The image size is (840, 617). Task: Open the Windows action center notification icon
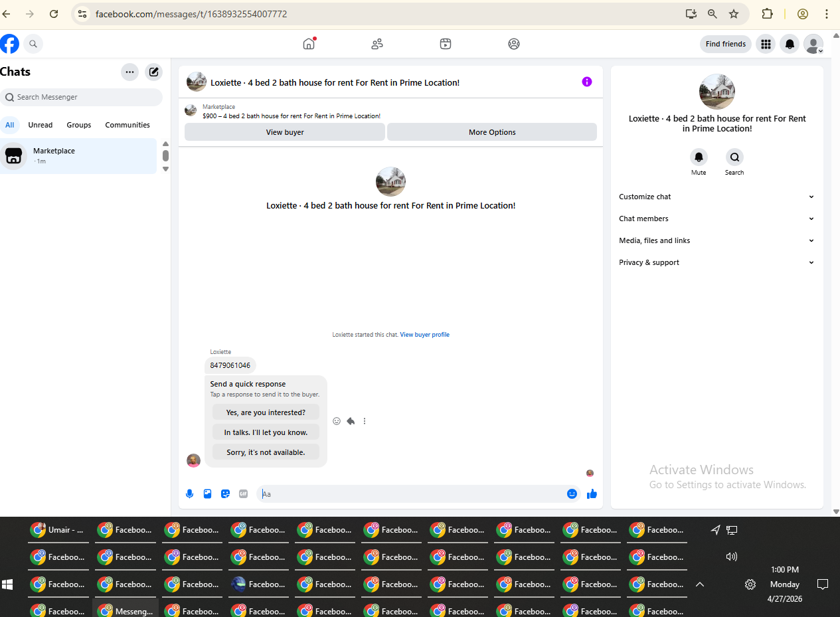[x=823, y=584]
